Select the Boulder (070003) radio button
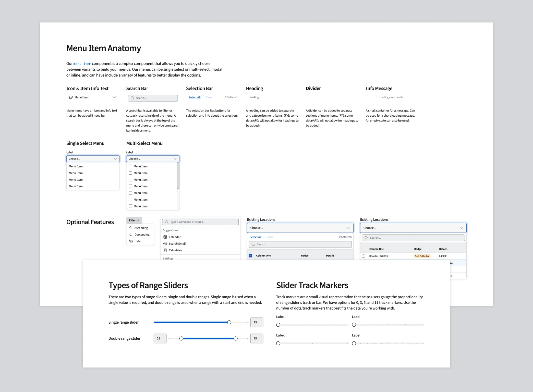 [364, 256]
